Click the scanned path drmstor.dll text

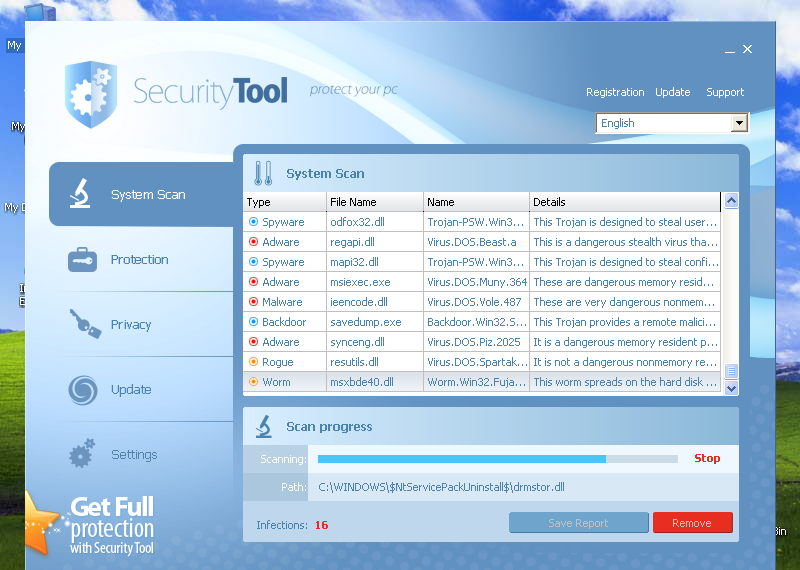[x=441, y=487]
